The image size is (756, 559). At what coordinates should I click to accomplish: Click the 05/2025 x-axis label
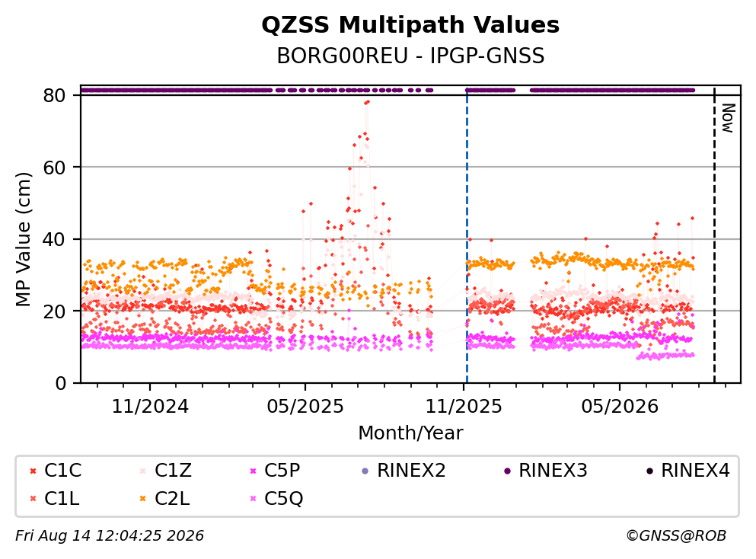click(x=305, y=407)
